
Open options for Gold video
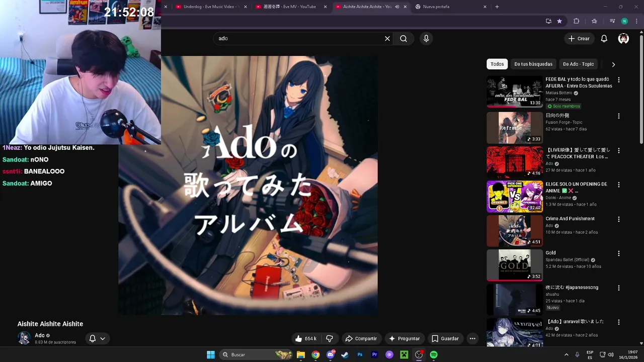pyautogui.click(x=619, y=253)
